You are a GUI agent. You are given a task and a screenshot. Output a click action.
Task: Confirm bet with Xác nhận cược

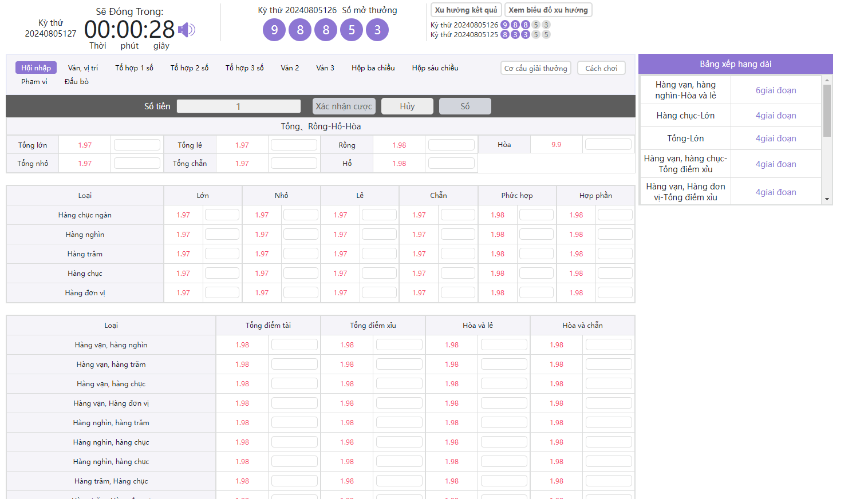344,106
